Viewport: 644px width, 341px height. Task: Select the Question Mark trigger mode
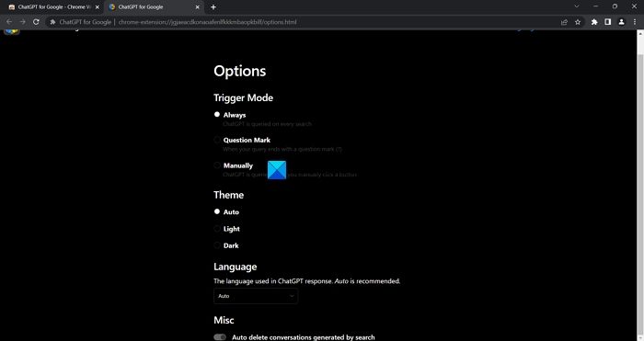click(217, 140)
